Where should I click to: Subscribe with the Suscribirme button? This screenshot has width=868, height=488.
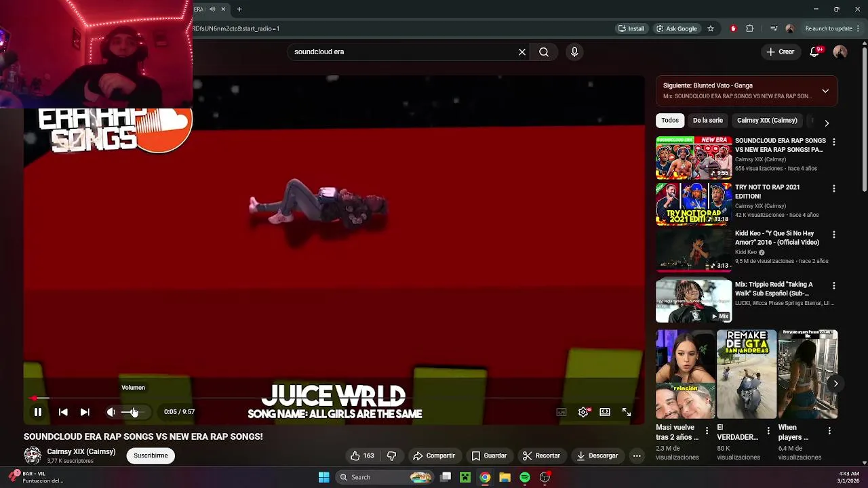(151, 455)
